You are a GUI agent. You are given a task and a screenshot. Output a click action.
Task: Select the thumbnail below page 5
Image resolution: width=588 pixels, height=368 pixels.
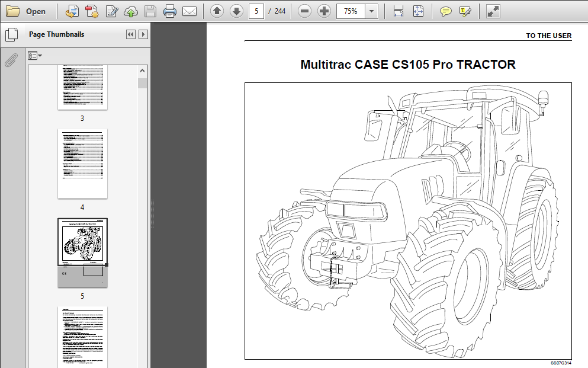(82, 337)
